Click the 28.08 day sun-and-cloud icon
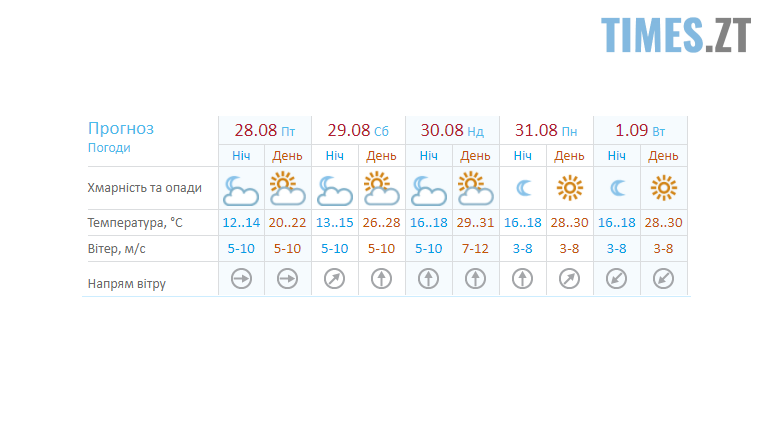777x438 pixels. click(287, 188)
